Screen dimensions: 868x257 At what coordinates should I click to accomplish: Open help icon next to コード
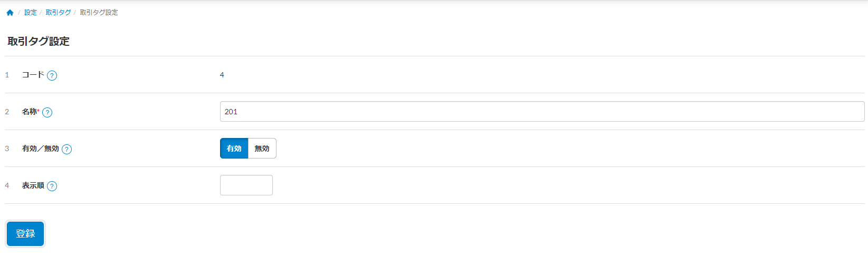coord(52,75)
